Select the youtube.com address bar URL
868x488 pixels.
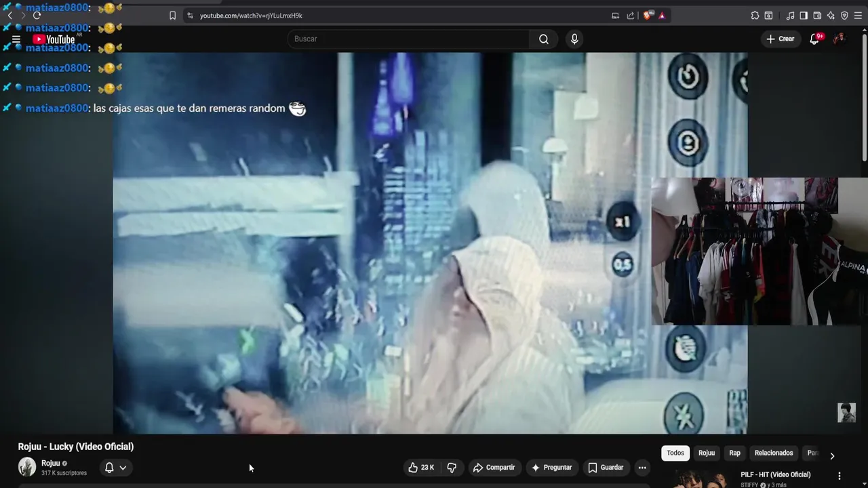coord(251,16)
